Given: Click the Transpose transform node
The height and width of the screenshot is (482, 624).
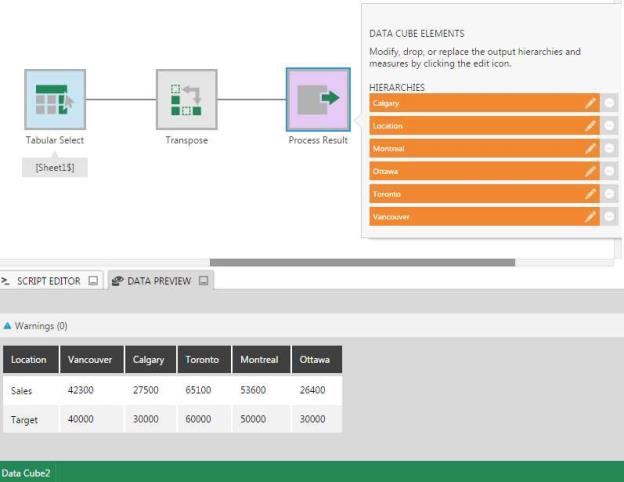Looking at the screenshot, I should point(186,99).
